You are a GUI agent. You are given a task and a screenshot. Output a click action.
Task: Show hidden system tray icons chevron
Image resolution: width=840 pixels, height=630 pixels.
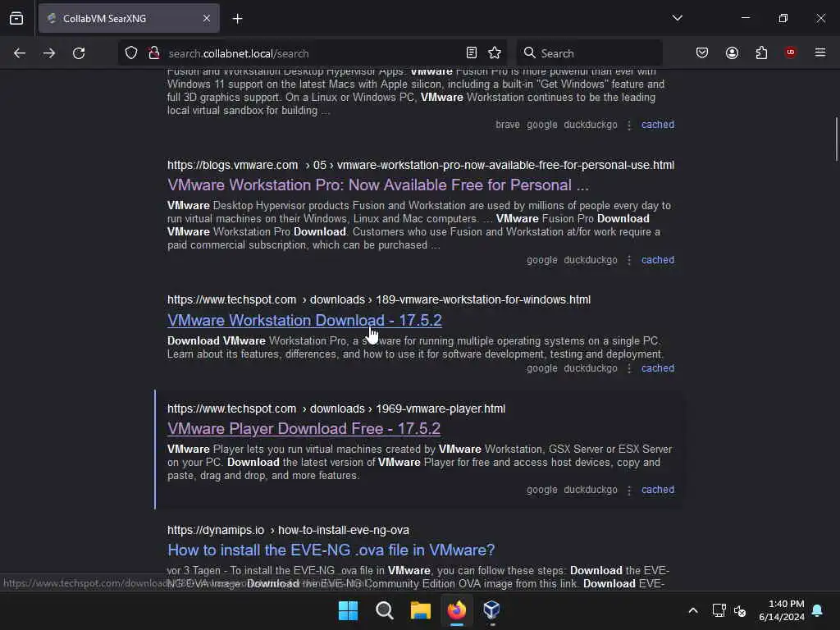click(x=692, y=610)
